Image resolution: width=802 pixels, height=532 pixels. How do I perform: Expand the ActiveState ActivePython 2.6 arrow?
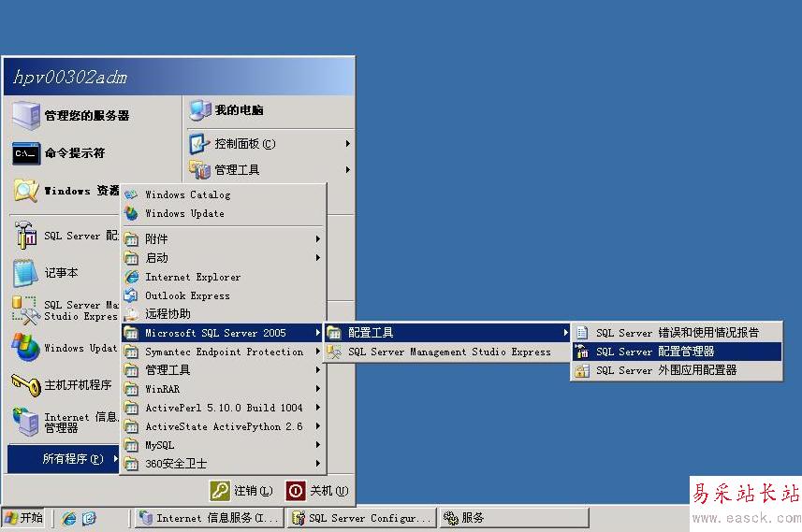(x=318, y=426)
